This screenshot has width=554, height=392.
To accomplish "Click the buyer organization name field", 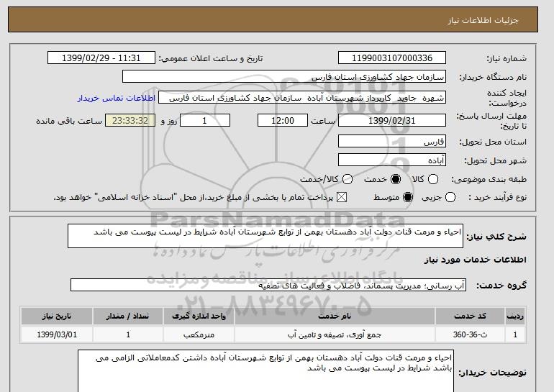I will (x=284, y=77).
